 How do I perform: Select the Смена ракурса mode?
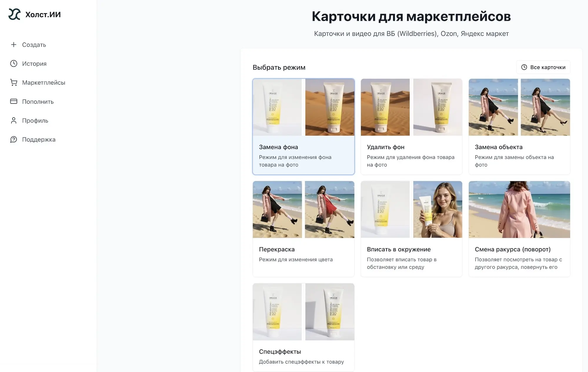click(x=519, y=228)
